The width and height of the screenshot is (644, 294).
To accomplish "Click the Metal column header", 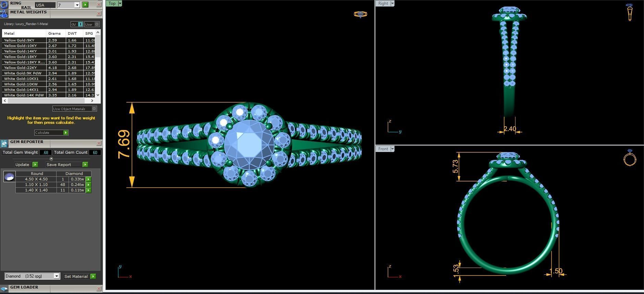I will pos(24,33).
